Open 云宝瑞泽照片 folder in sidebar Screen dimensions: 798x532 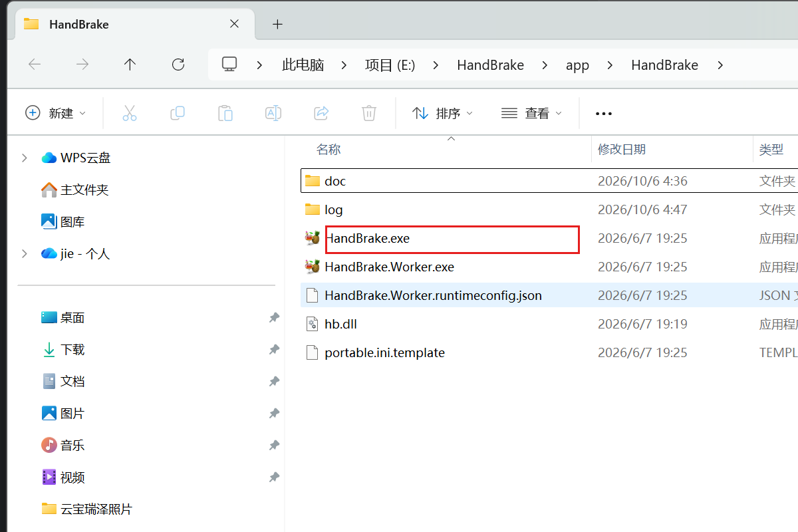(86, 509)
